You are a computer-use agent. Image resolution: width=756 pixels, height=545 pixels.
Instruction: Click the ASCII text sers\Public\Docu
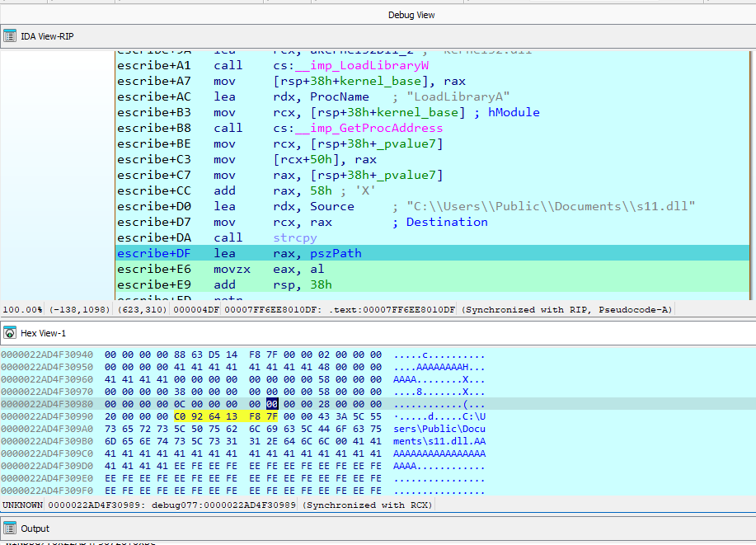439,429
